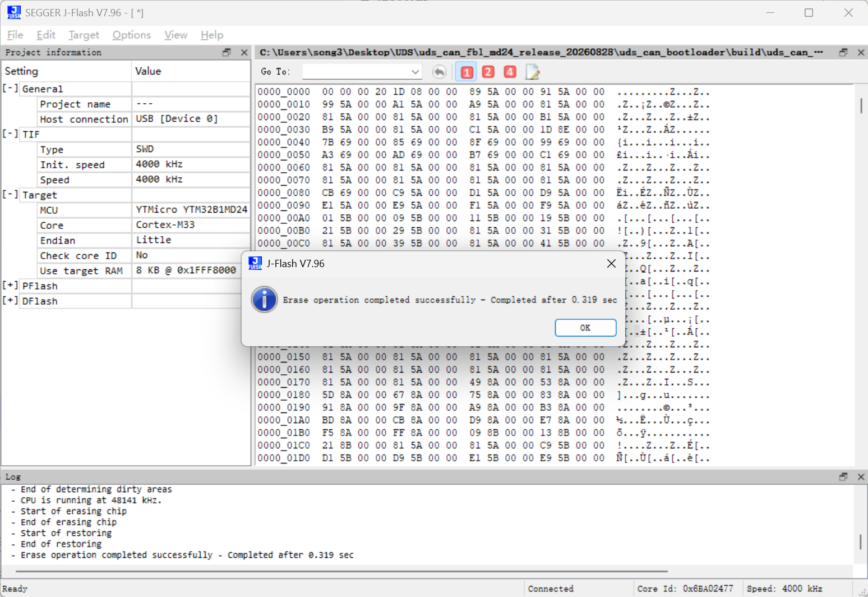Click the back arrow next to Go To
868x597 pixels.
440,72
